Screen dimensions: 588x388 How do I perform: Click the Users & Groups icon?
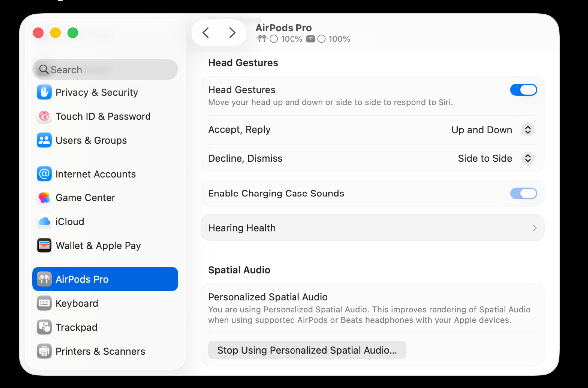pos(44,140)
